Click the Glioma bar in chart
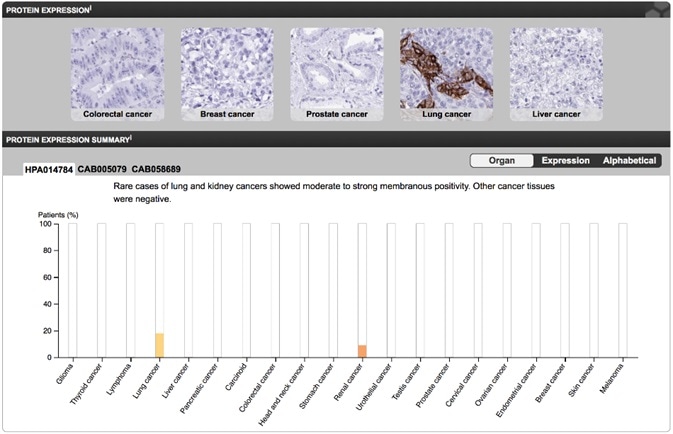This screenshot has height=434, width=673. click(x=72, y=290)
